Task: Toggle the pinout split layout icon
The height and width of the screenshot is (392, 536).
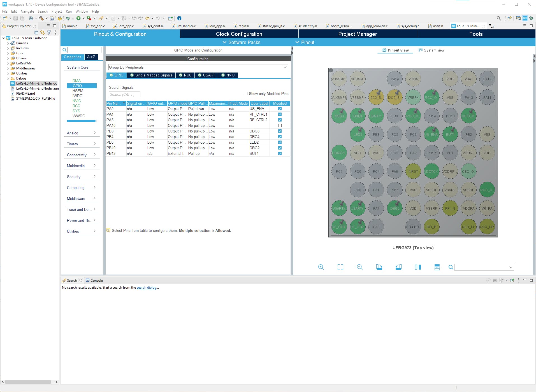Action: pyautogui.click(x=437, y=267)
